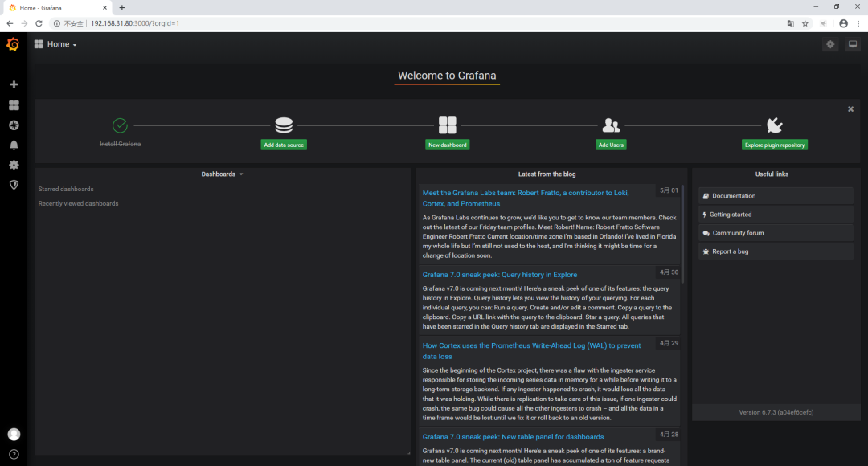
Task: Click the new dashboard grid icon
Action: coord(448,125)
